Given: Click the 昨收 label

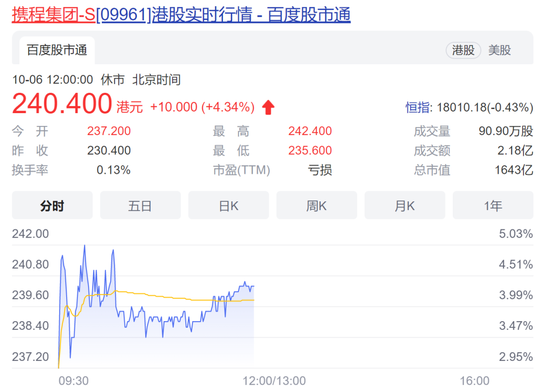Looking at the screenshot, I should click(x=30, y=151).
